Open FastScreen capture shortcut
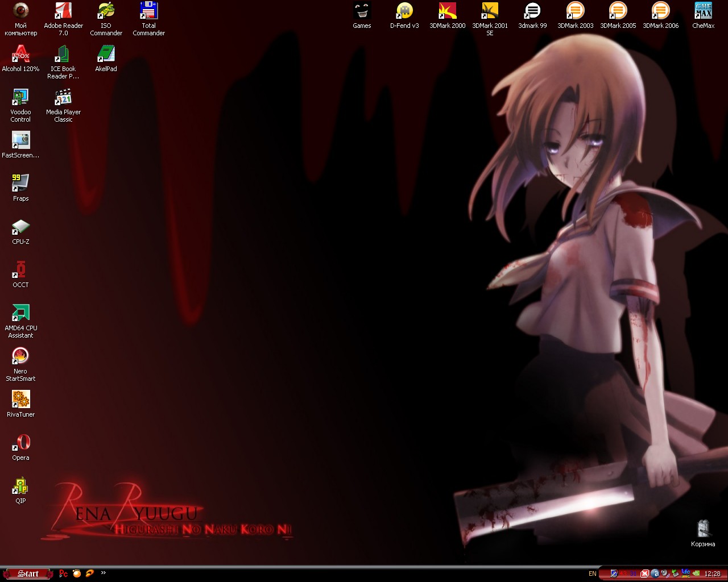Screen dimensions: 728x582 coord(20,145)
